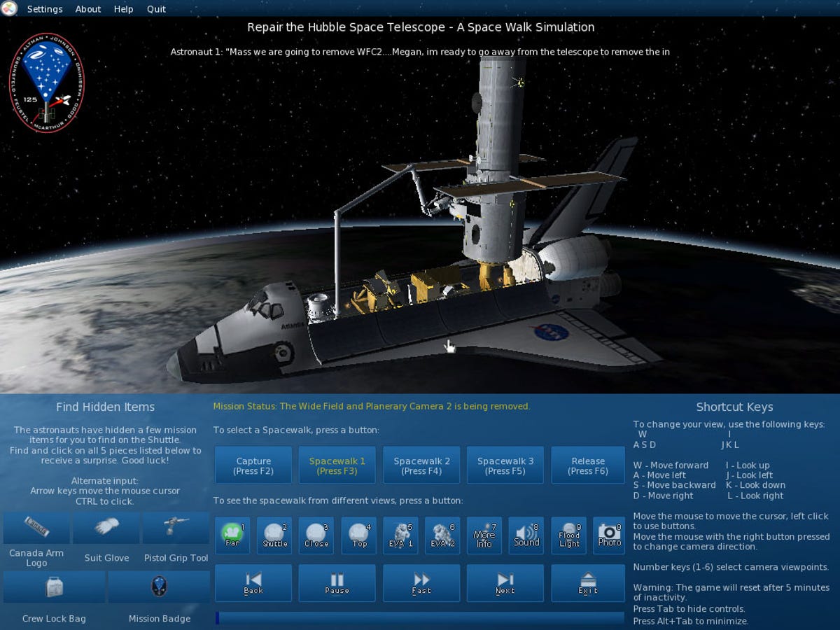The height and width of the screenshot is (630, 840).
Task: Switch to the EVA 1 astronaut view
Action: [400, 535]
